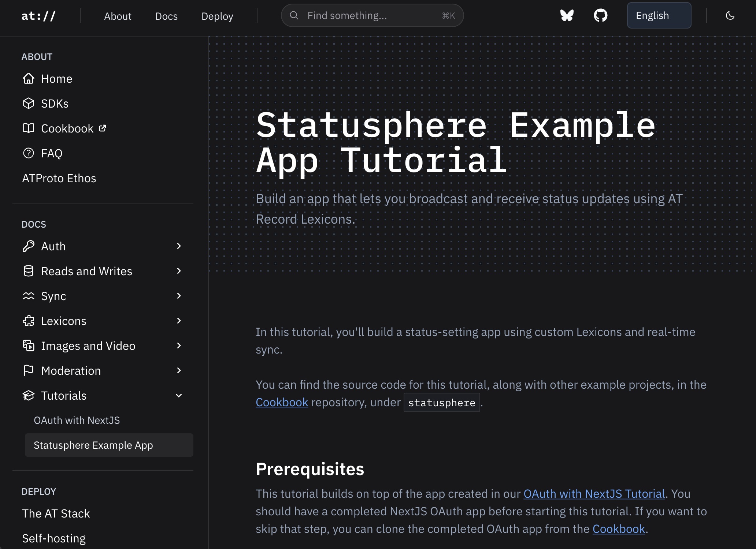Open the English language dropdown
Screen dimensions: 756x549
659,15
